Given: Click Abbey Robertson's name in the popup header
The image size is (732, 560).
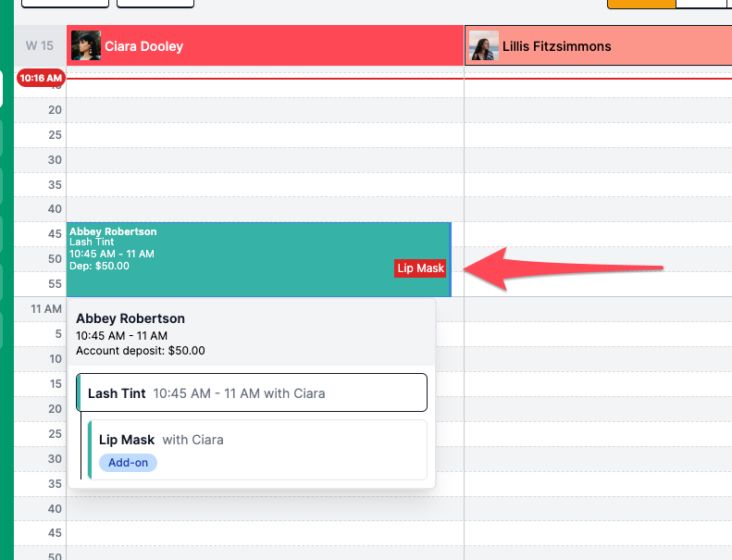Looking at the screenshot, I should (130, 318).
